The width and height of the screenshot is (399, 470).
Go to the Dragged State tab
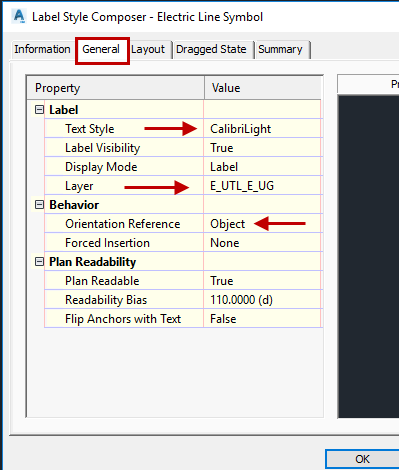(211, 49)
